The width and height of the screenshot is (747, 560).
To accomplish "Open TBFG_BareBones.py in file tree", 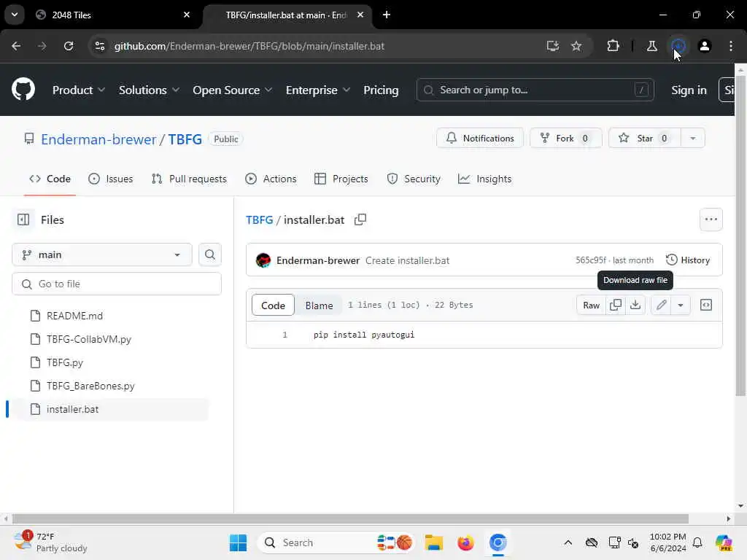I will point(90,386).
